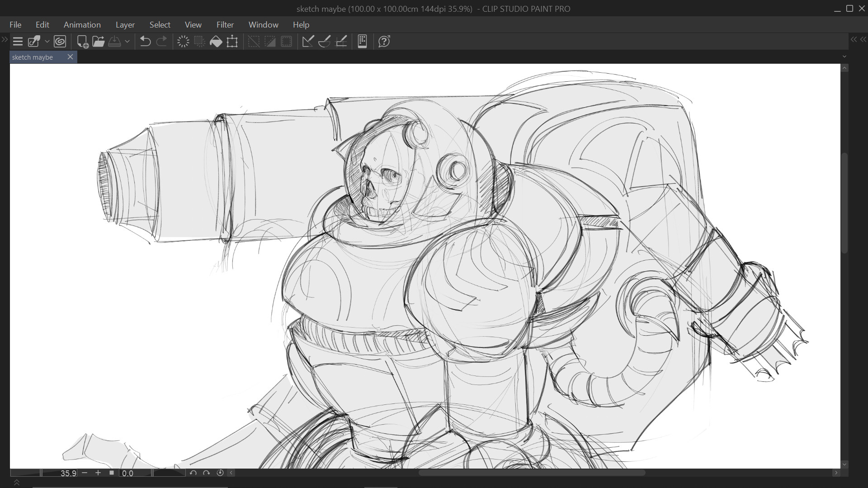Toggle Snap to Ruler icon
This screenshot has height=488, width=868.
point(308,42)
